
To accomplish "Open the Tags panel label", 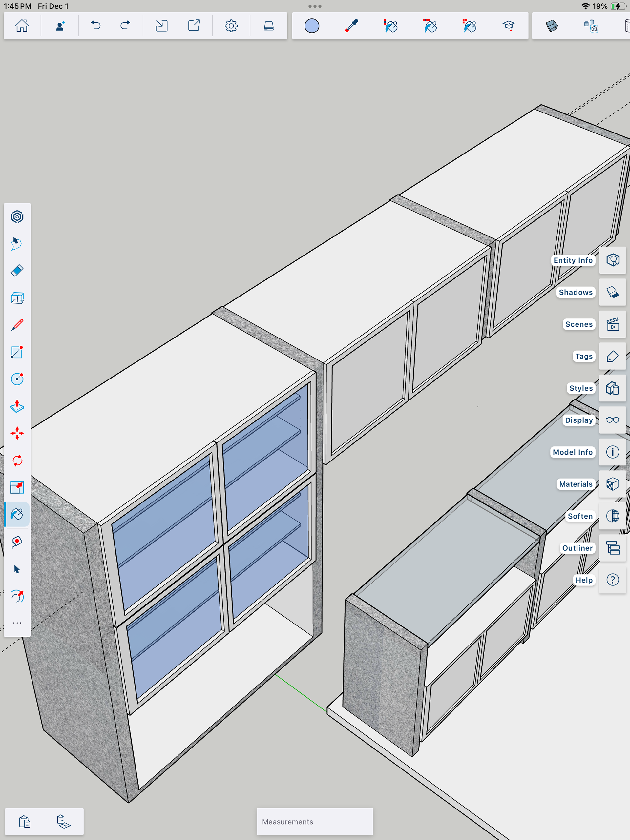I will [x=583, y=356].
